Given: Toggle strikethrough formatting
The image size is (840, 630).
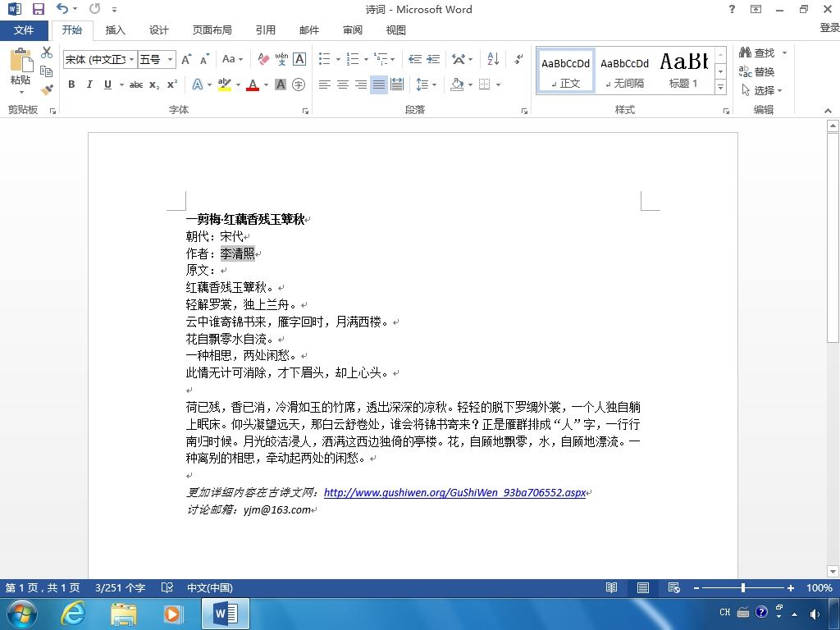Looking at the screenshot, I should pyautogui.click(x=136, y=84).
